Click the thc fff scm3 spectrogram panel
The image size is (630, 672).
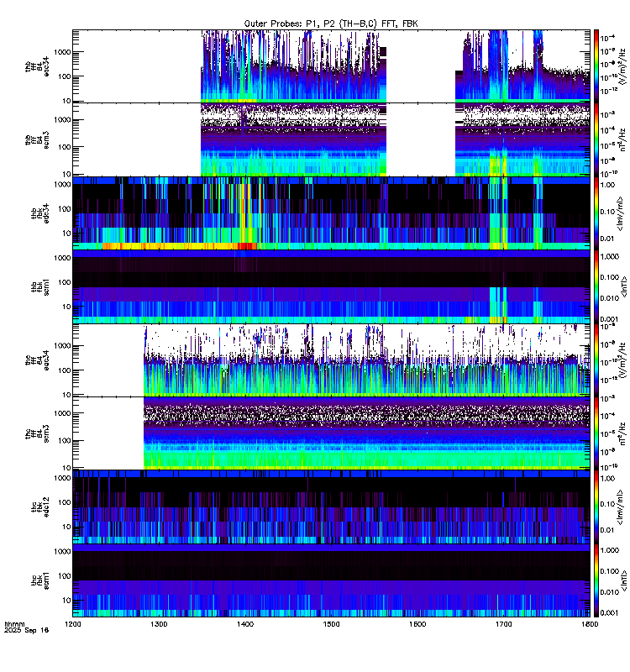pos(331,433)
